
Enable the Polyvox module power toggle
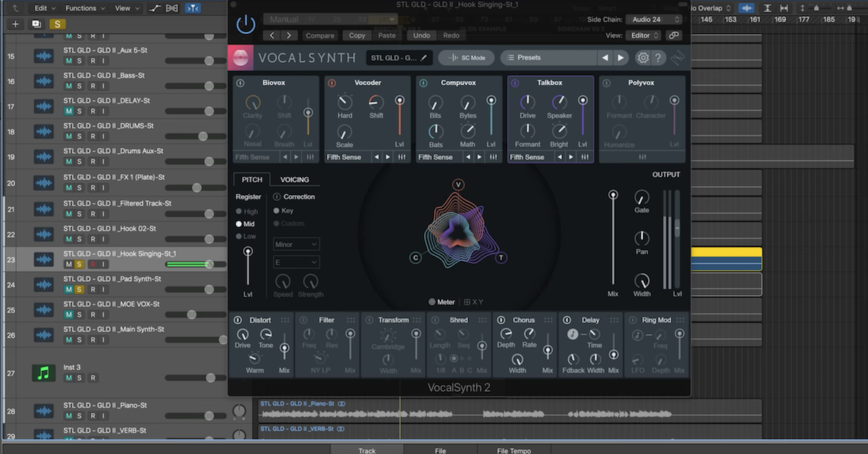tap(606, 83)
